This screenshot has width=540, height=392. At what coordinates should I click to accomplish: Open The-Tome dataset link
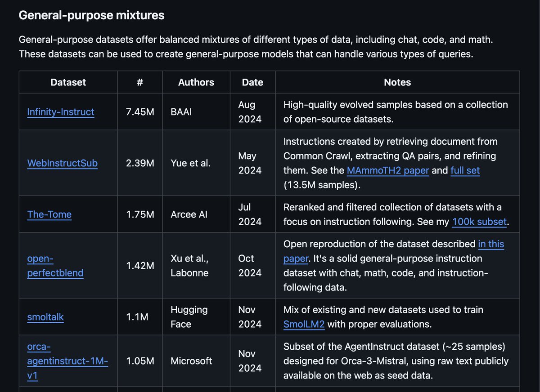click(49, 214)
